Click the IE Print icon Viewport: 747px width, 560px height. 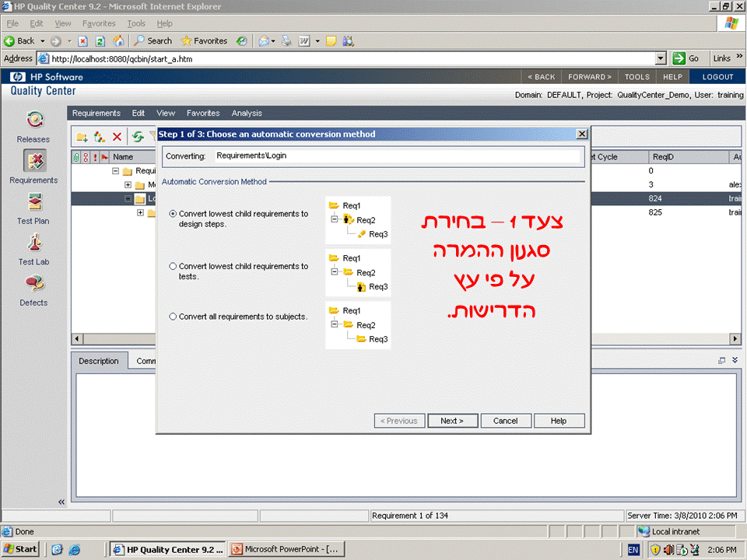click(286, 41)
